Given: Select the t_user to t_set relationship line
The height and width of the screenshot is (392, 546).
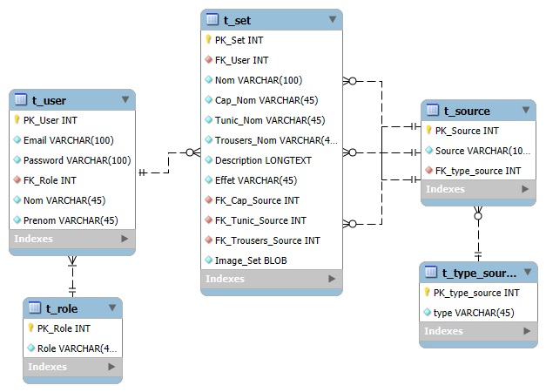Looking at the screenshot, I should (x=169, y=162).
